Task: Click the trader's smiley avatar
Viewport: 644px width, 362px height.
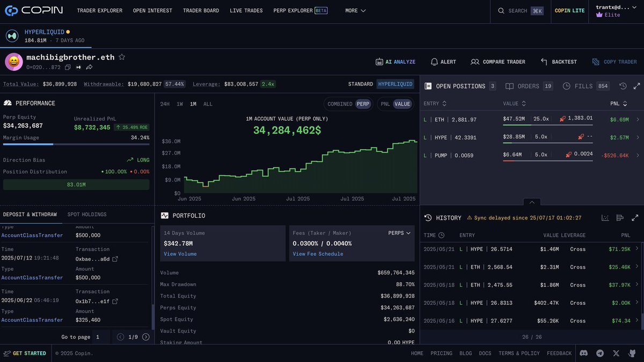Action: click(x=14, y=62)
